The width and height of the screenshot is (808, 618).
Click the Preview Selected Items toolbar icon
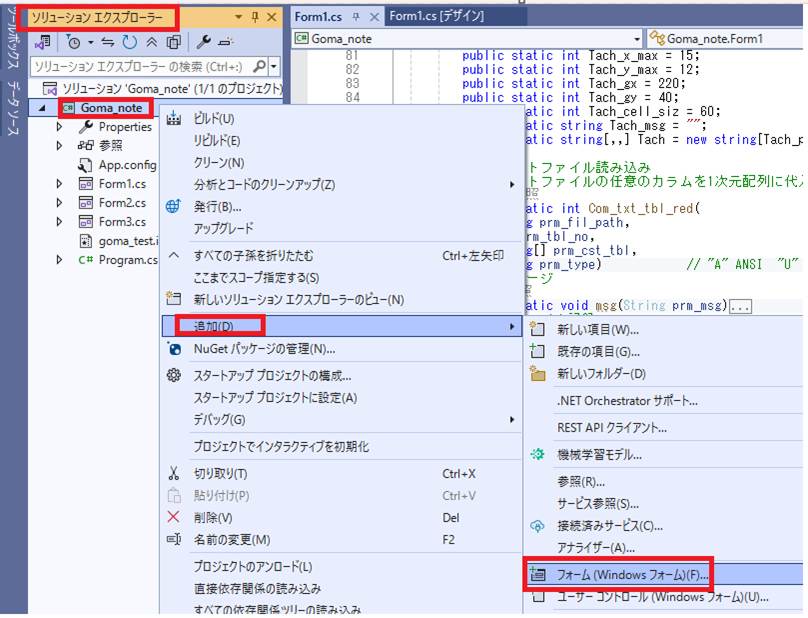point(224,42)
